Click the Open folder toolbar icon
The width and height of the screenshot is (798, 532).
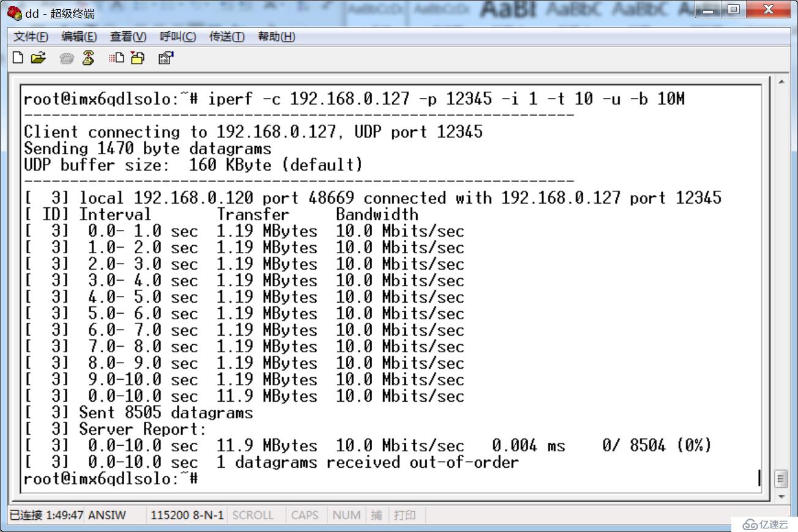[x=39, y=58]
